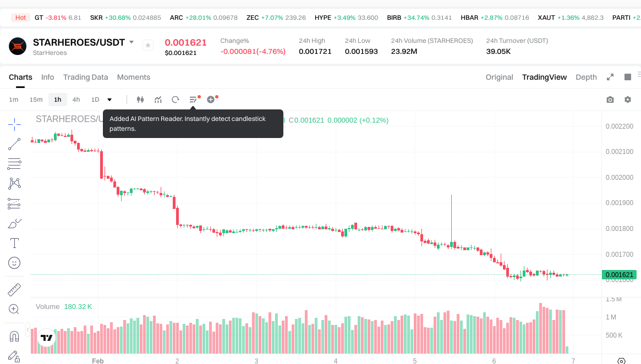Toggle favorite star for STARHEROES/USDT
The image size is (641, 364).
pos(148,45)
